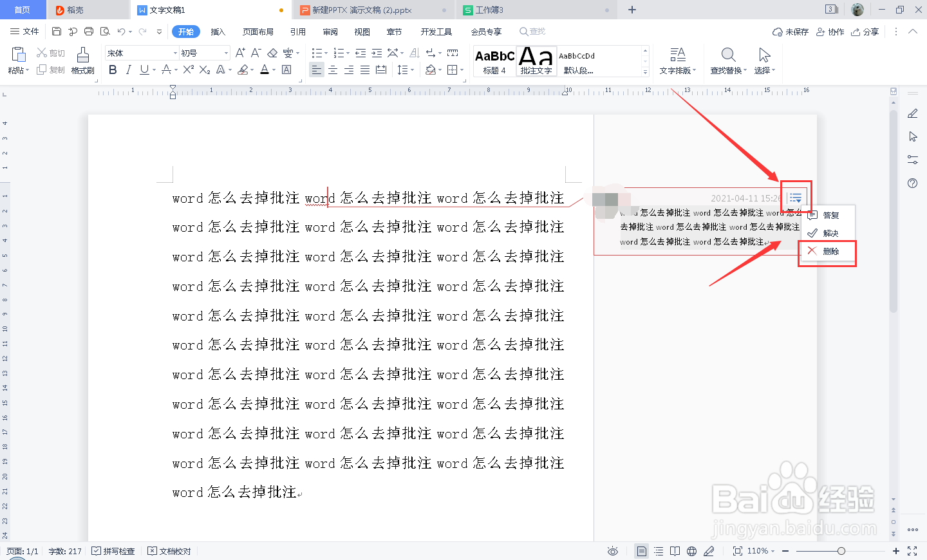Switch to the 插入 ribbon tab

[x=219, y=31]
